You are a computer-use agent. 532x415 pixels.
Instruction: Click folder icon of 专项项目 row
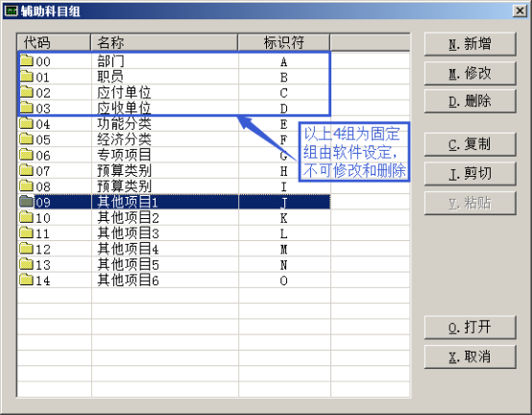[26, 154]
